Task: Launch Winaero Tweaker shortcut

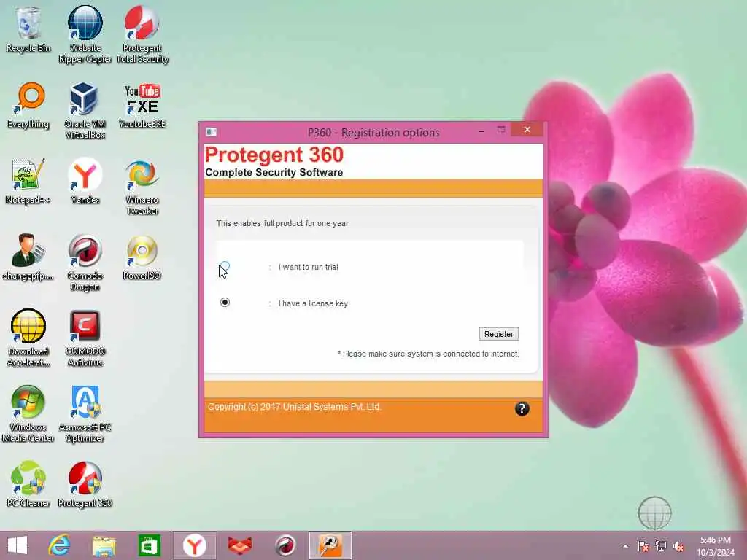Action: click(142, 186)
